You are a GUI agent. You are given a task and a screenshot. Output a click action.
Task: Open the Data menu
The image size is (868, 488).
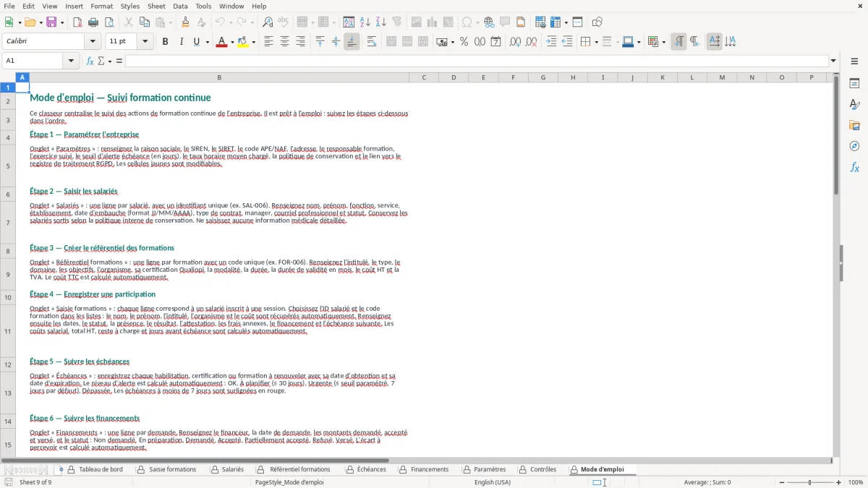click(180, 6)
